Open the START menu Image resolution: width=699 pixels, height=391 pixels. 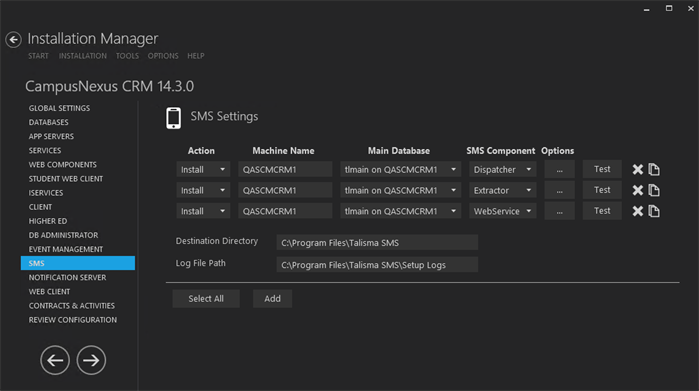pyautogui.click(x=38, y=56)
